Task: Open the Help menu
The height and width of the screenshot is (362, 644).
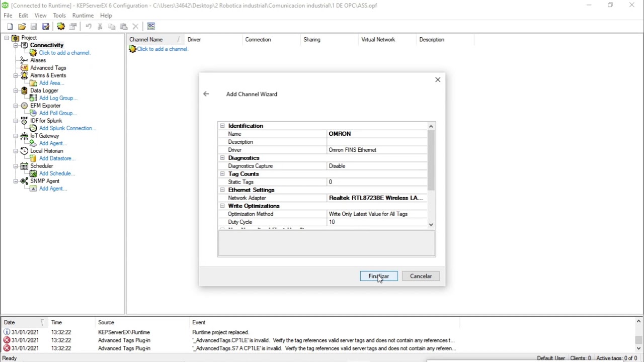Action: tap(106, 16)
